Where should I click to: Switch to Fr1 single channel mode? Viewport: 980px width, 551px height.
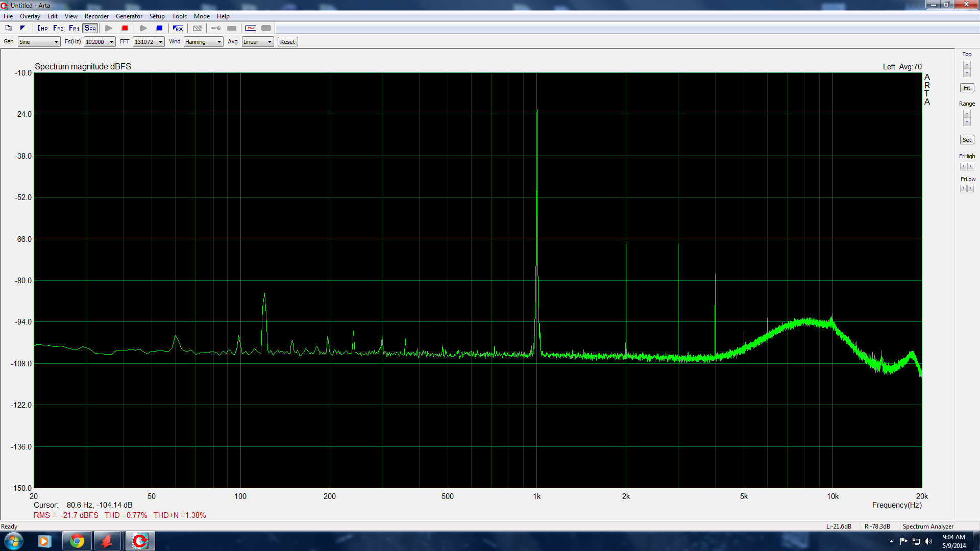click(74, 28)
